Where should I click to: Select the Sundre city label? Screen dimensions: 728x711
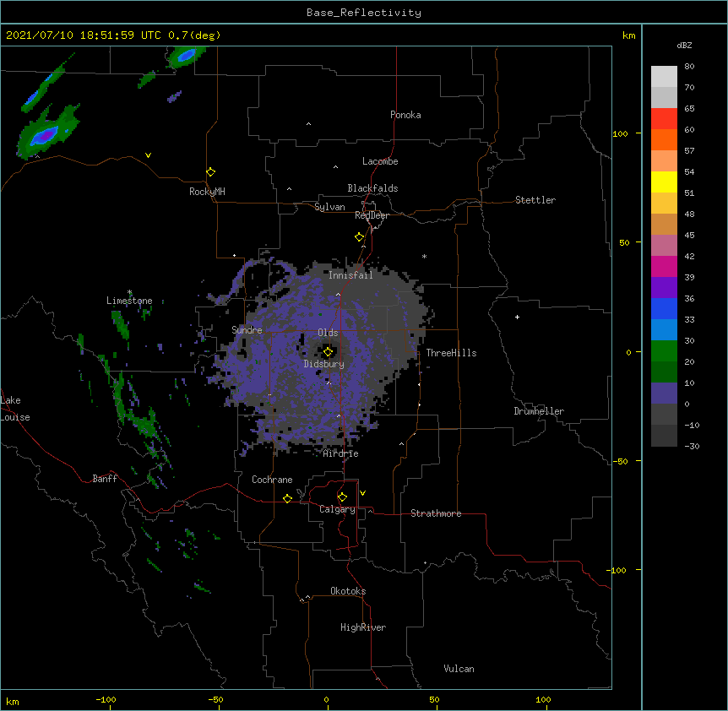(247, 330)
